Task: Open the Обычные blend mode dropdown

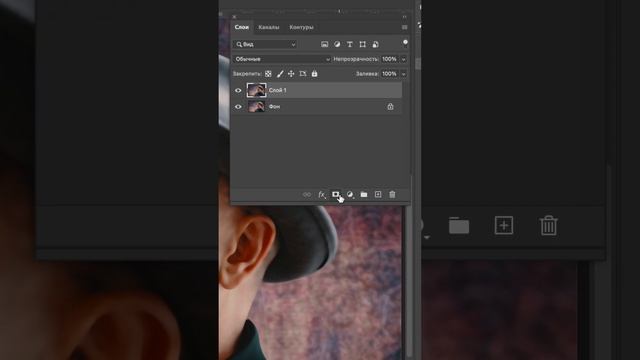Action: 282,59
